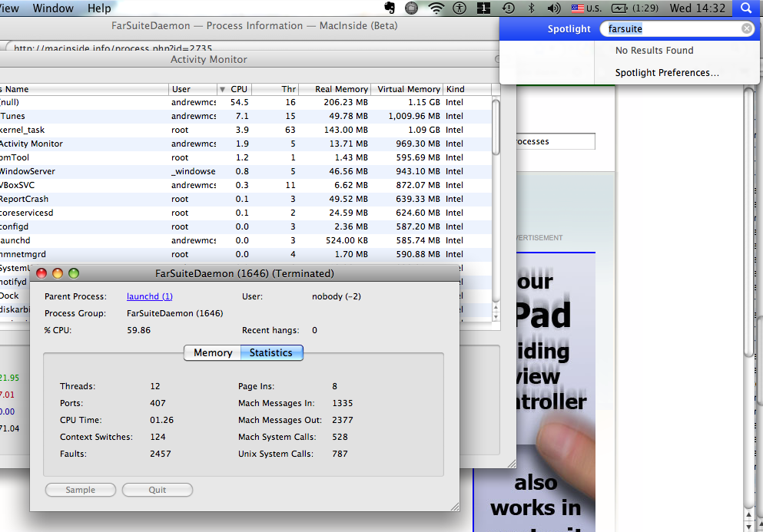Open the Help menu
This screenshot has width=763, height=532.
(99, 8)
